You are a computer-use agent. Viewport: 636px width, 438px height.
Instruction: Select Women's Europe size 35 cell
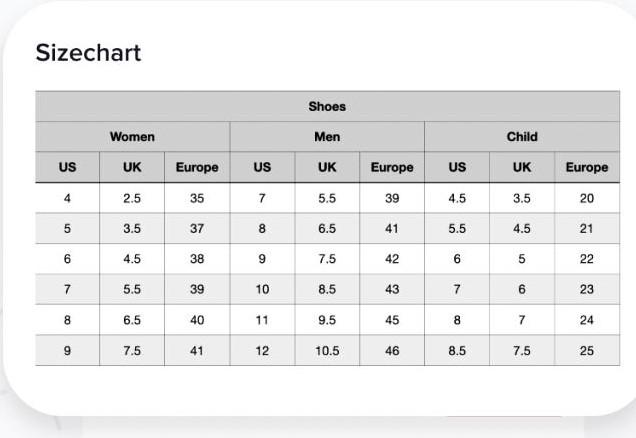tap(197, 198)
